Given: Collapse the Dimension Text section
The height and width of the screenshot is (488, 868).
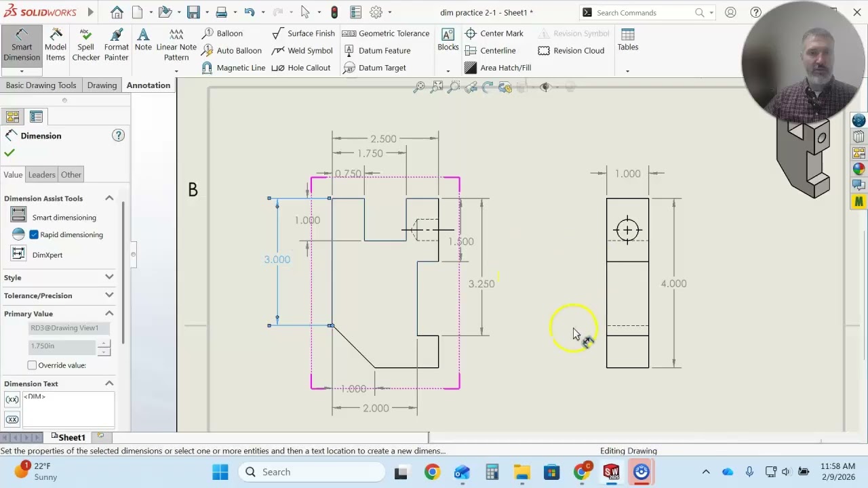Looking at the screenshot, I should point(109,383).
